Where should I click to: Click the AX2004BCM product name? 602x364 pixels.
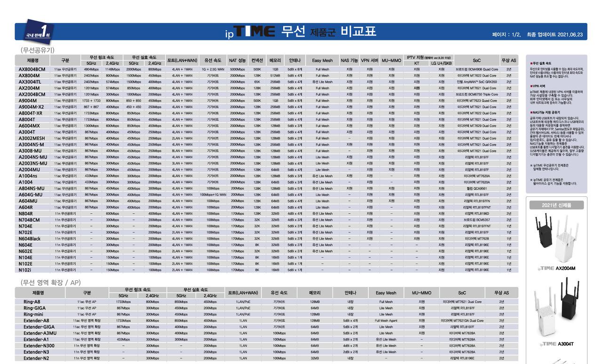tap(32, 94)
